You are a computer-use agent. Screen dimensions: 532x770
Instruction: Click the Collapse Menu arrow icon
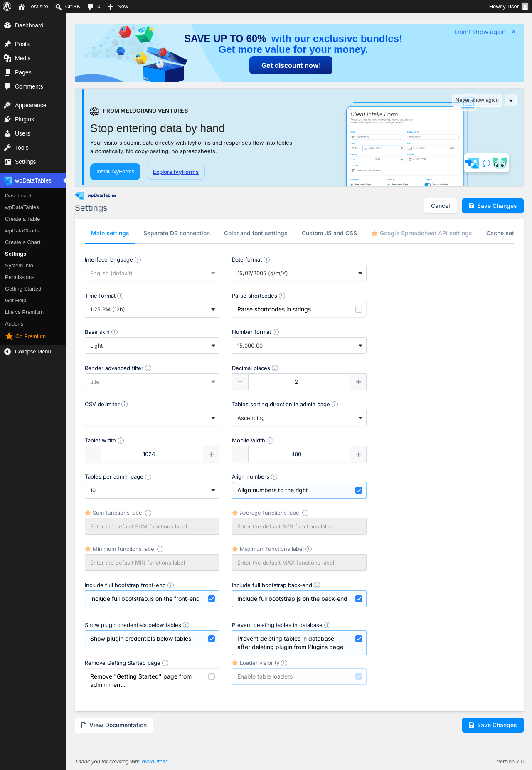[x=7, y=352]
